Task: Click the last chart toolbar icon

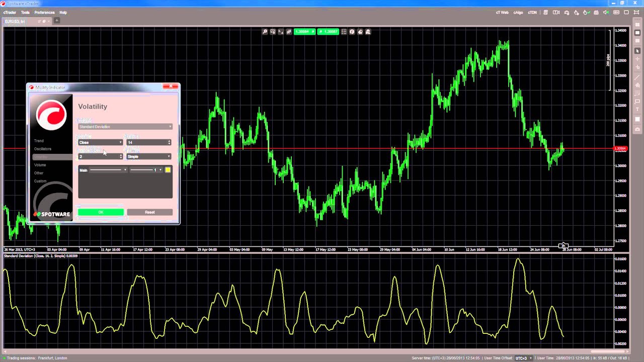Action: (368, 32)
